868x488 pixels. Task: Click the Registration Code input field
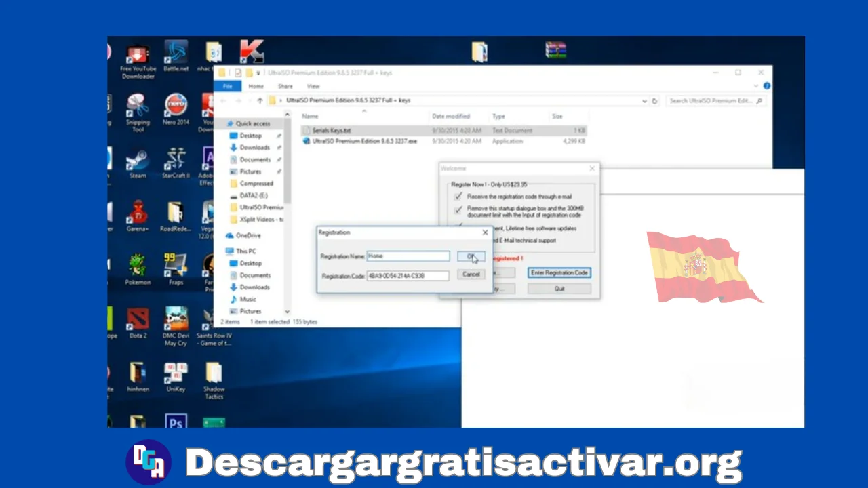click(x=408, y=276)
